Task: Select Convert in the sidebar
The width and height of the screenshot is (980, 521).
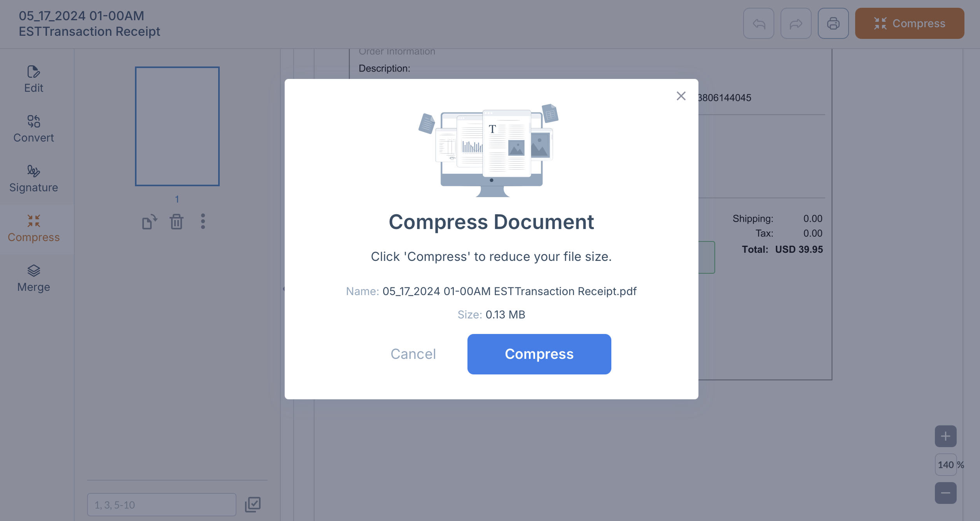Action: 34,129
